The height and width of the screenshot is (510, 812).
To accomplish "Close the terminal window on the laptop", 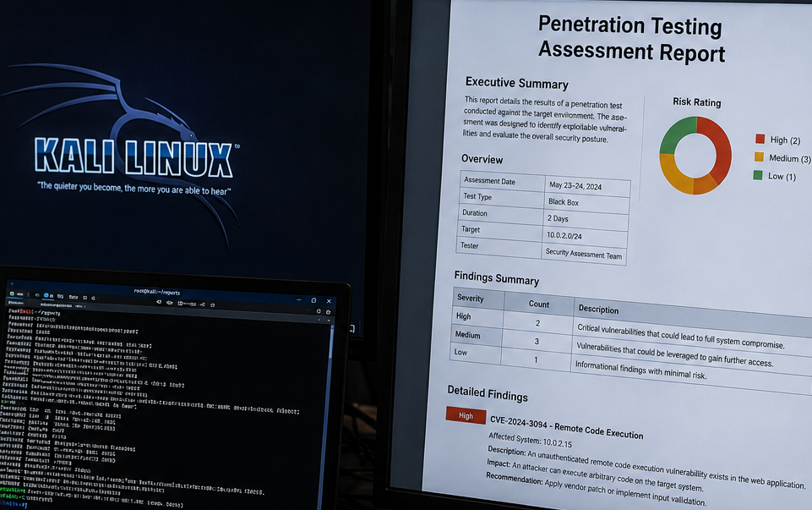I will point(329,301).
